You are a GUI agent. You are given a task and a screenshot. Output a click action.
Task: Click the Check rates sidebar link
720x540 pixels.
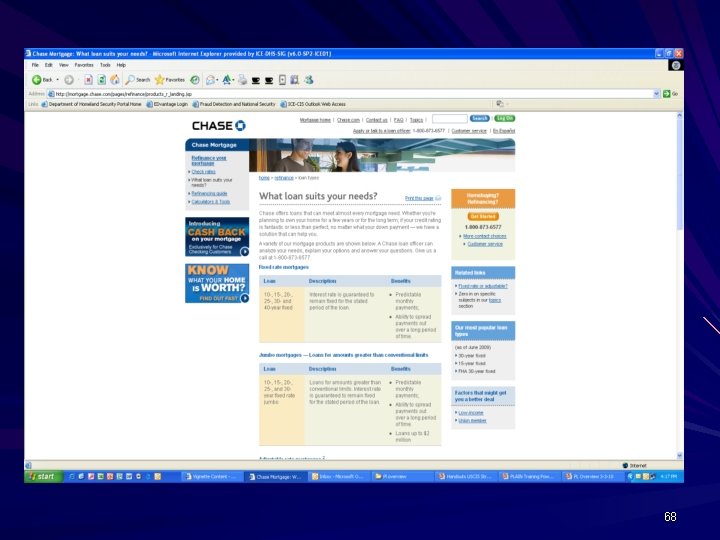[x=203, y=172]
